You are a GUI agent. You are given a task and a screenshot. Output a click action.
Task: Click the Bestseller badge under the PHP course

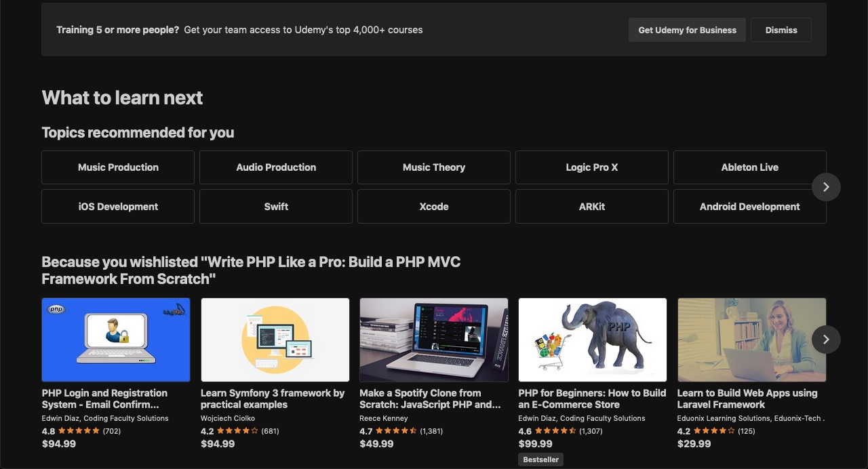[540, 459]
